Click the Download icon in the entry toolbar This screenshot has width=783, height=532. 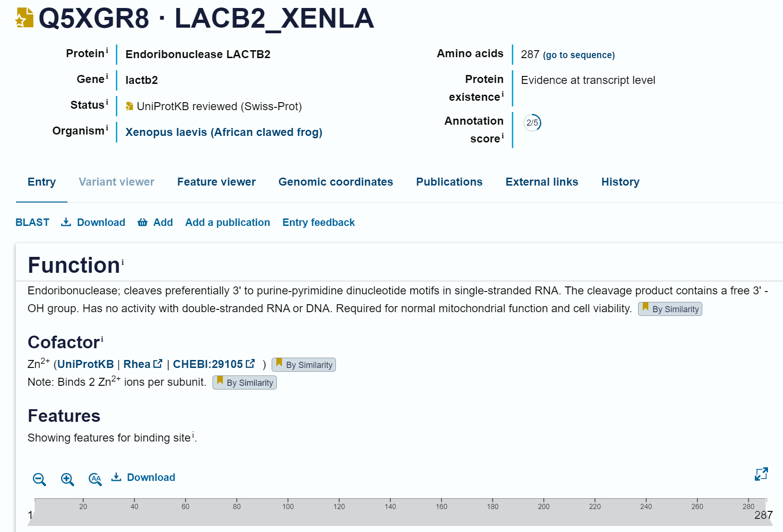click(66, 222)
